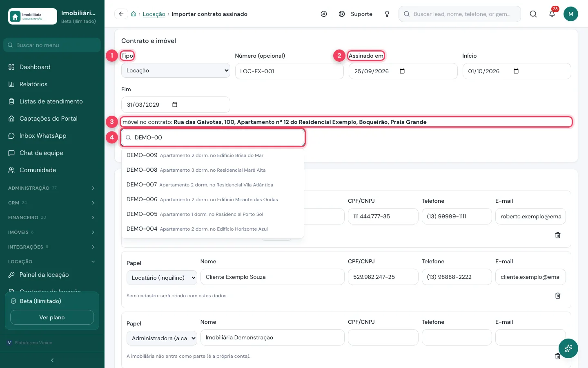The width and height of the screenshot is (588, 368).
Task: Open calendar picker for Fim date
Action: (x=175, y=105)
